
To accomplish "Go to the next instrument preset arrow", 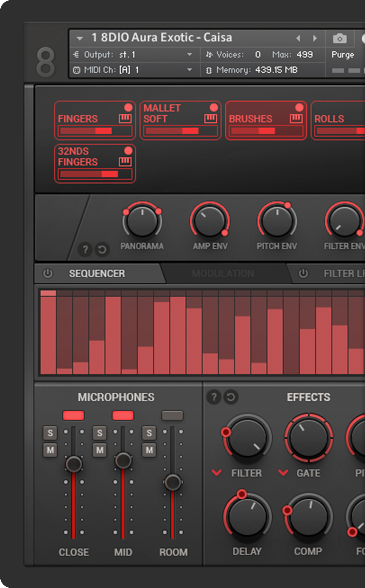I will click(315, 39).
